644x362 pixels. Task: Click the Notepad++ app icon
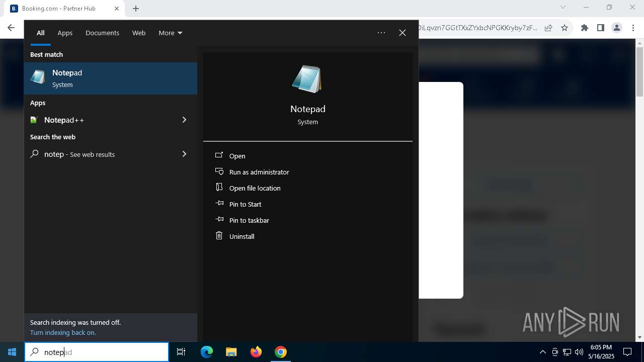(34, 120)
